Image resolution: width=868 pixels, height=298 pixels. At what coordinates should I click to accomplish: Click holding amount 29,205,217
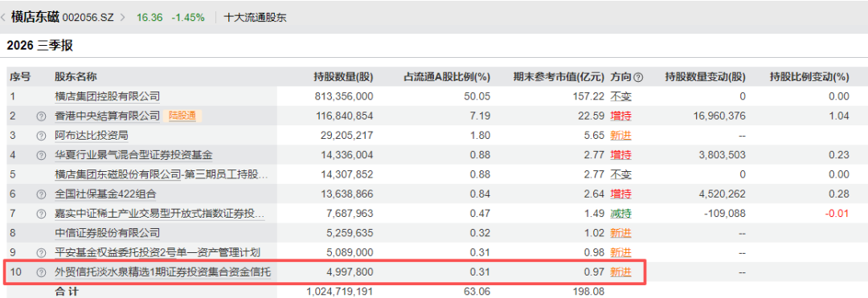347,136
